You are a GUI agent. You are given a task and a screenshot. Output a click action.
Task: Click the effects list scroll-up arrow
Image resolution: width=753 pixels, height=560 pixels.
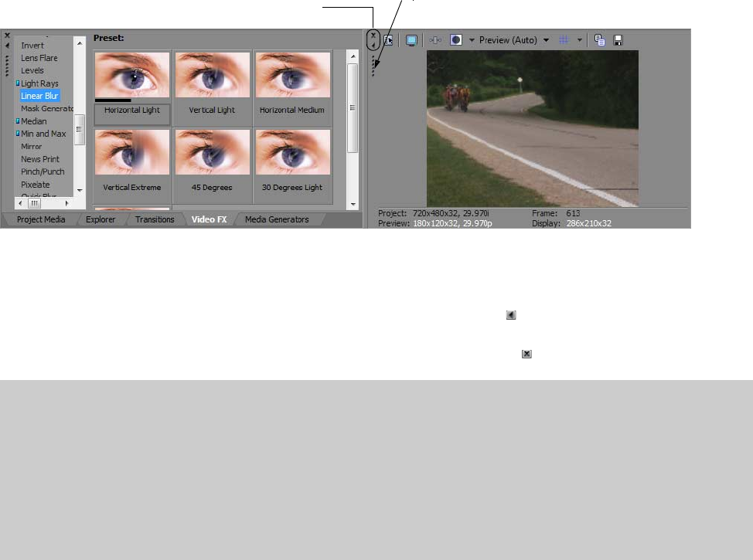tap(80, 43)
